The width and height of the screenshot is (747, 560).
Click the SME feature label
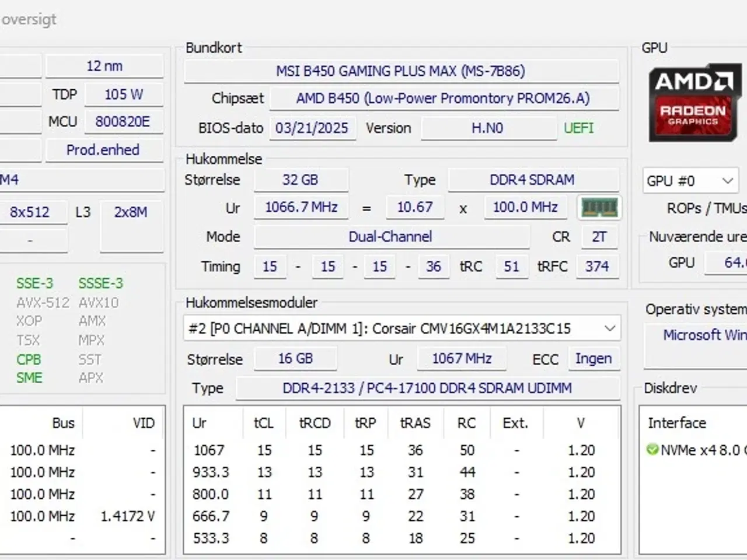29,378
